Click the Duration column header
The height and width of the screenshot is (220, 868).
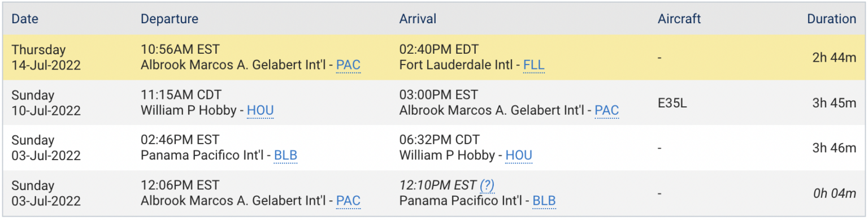click(x=831, y=19)
